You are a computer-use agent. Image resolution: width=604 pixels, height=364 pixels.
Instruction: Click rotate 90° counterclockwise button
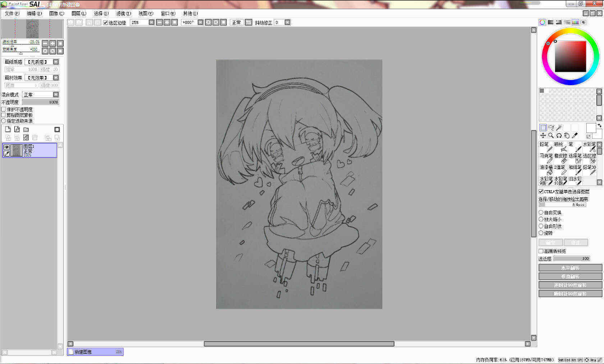click(570, 285)
